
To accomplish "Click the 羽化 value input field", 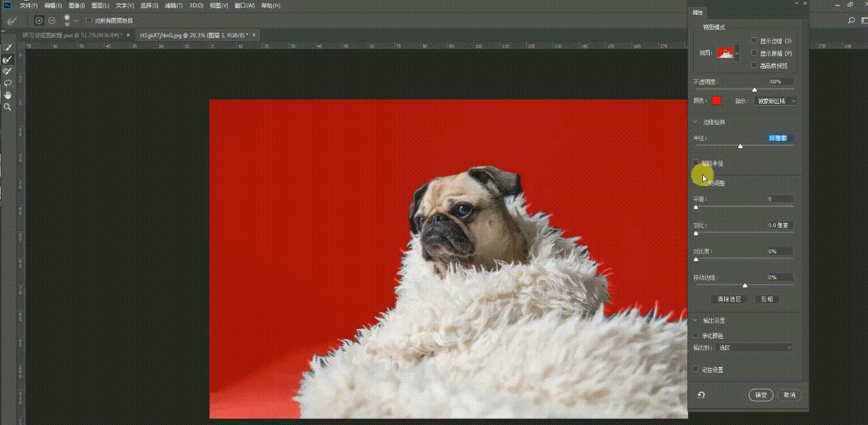I will point(780,225).
